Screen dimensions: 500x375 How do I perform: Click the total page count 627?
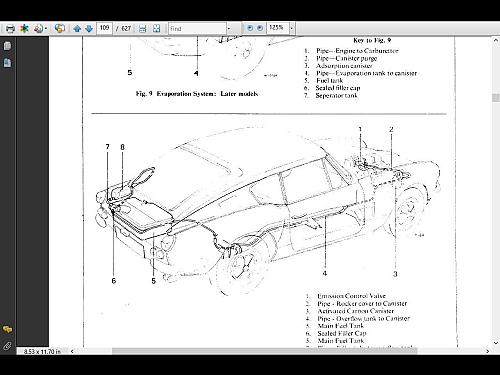(126, 29)
